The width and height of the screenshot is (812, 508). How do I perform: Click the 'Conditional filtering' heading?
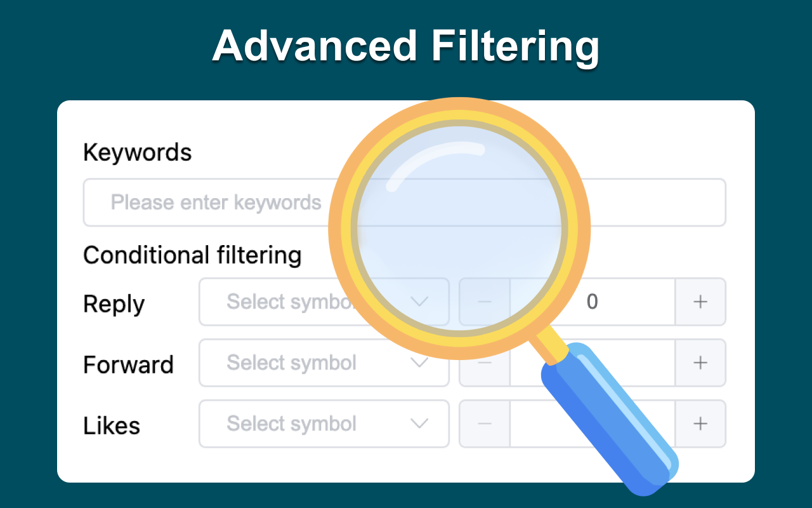point(192,255)
